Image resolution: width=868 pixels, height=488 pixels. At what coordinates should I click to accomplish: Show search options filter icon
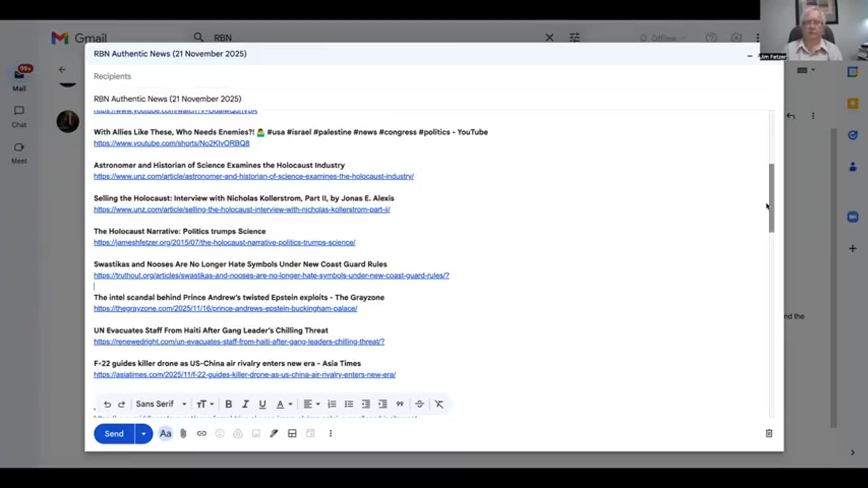[574, 38]
